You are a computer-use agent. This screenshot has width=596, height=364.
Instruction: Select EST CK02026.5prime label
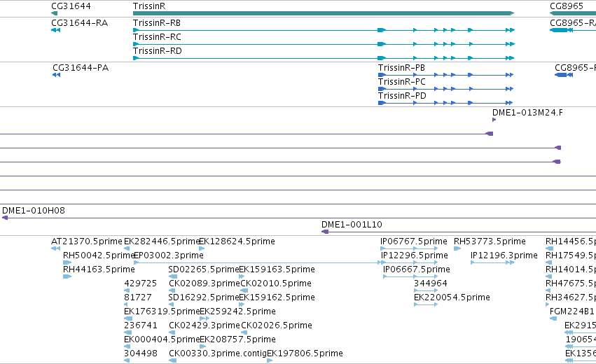(x=277, y=325)
